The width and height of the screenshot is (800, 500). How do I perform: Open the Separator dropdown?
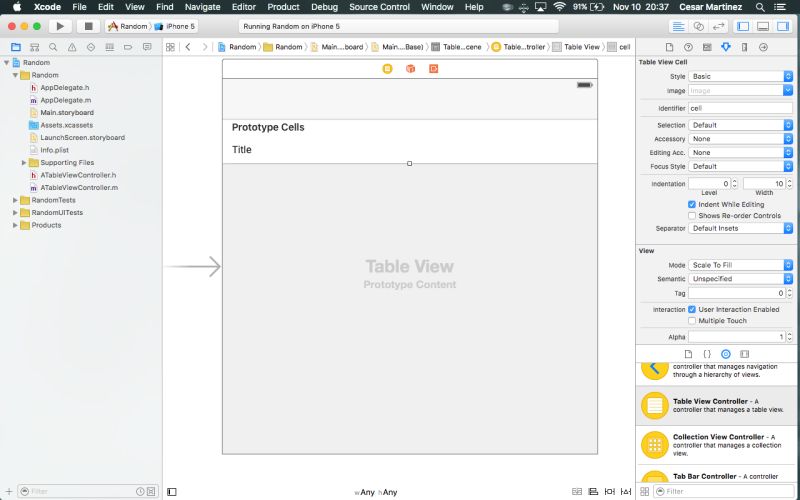coord(740,228)
